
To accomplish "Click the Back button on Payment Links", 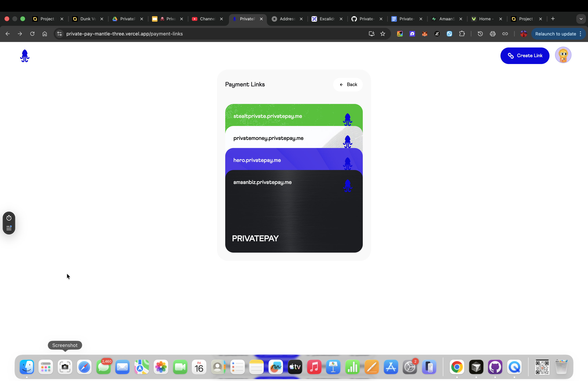I will click(348, 84).
